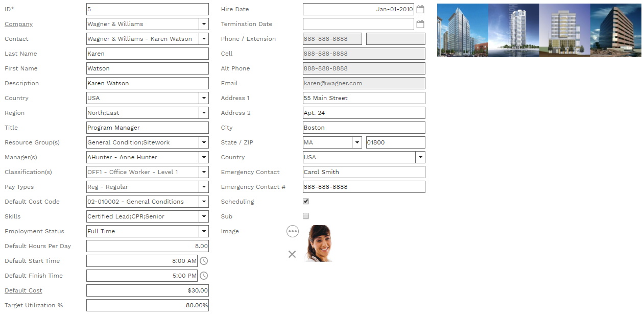Open the Employment Status dropdown
644x318 pixels.
(204, 231)
